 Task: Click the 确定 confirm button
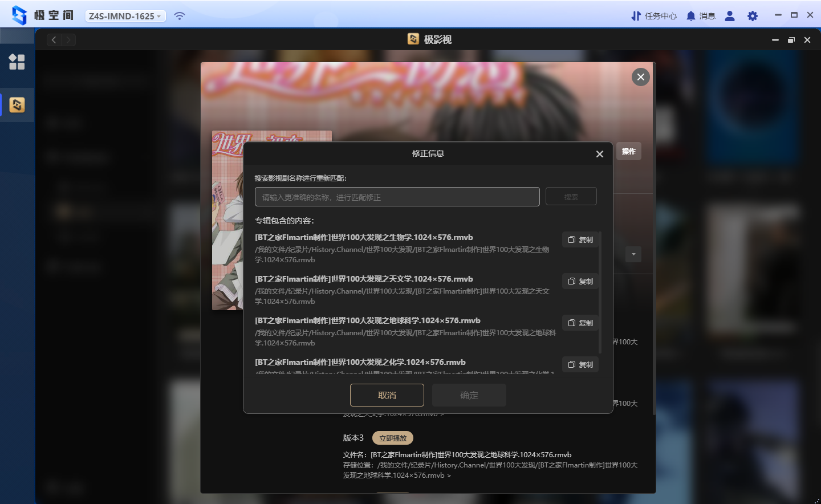click(x=469, y=395)
